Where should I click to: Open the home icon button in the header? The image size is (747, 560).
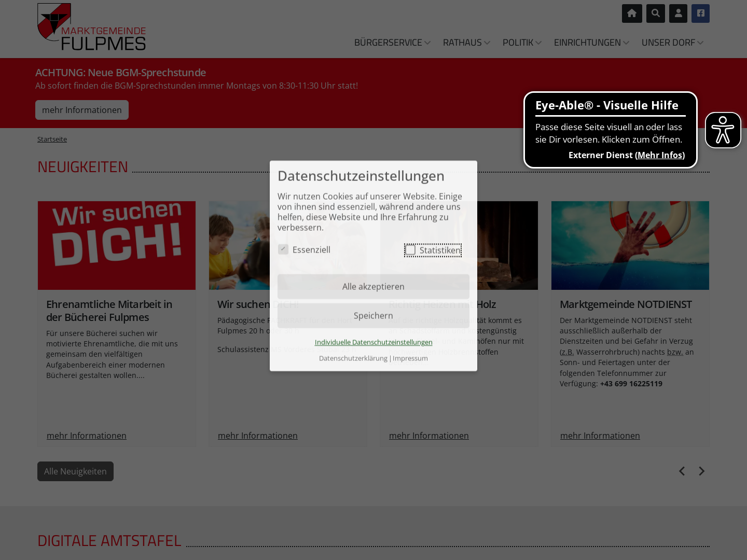(x=632, y=13)
